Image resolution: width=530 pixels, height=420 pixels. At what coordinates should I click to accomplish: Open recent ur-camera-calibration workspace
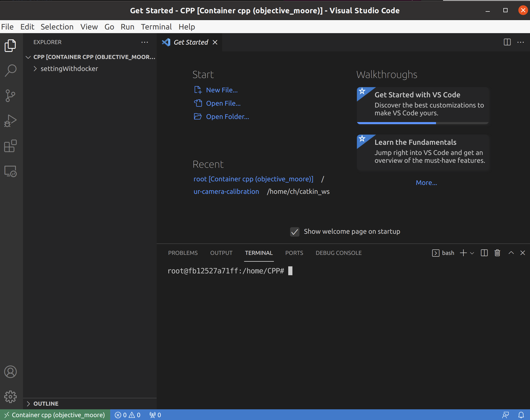226,191
